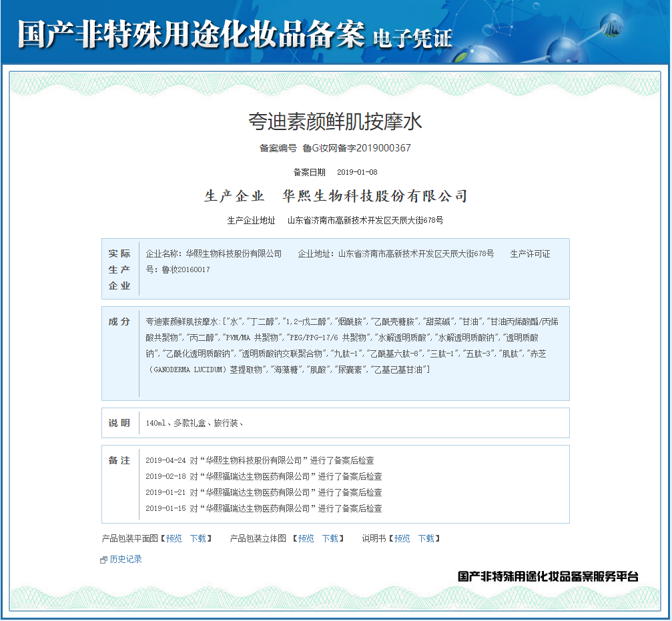Preview the 产品包装平面图
This screenshot has height=621, width=672.
pyautogui.click(x=174, y=538)
